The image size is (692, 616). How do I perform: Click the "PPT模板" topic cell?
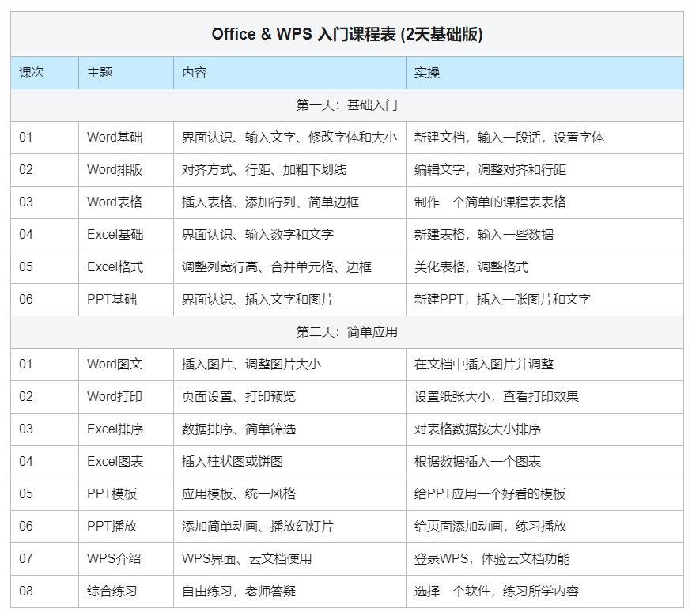point(127,493)
